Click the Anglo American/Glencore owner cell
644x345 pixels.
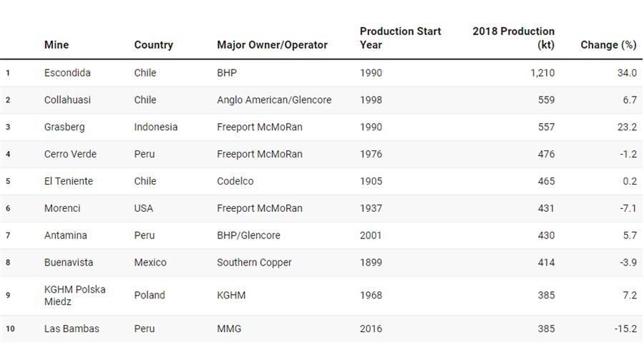(274, 99)
